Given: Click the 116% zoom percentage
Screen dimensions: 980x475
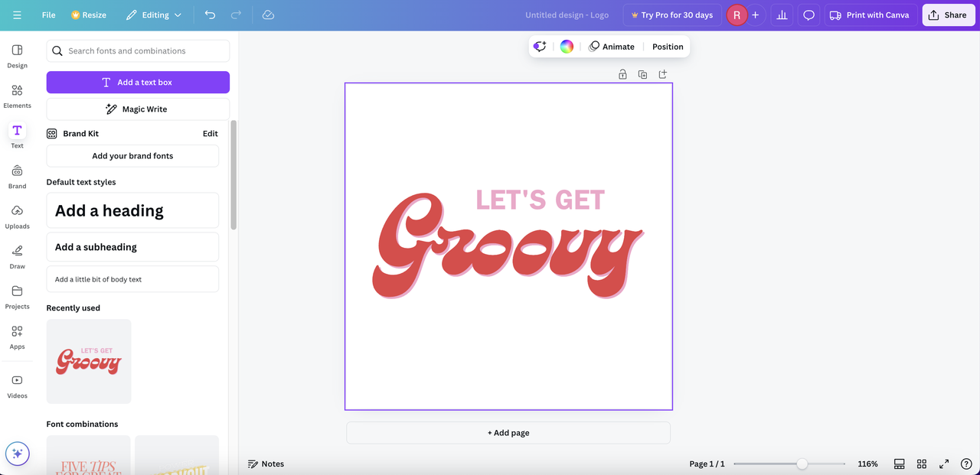Looking at the screenshot, I should (x=867, y=464).
